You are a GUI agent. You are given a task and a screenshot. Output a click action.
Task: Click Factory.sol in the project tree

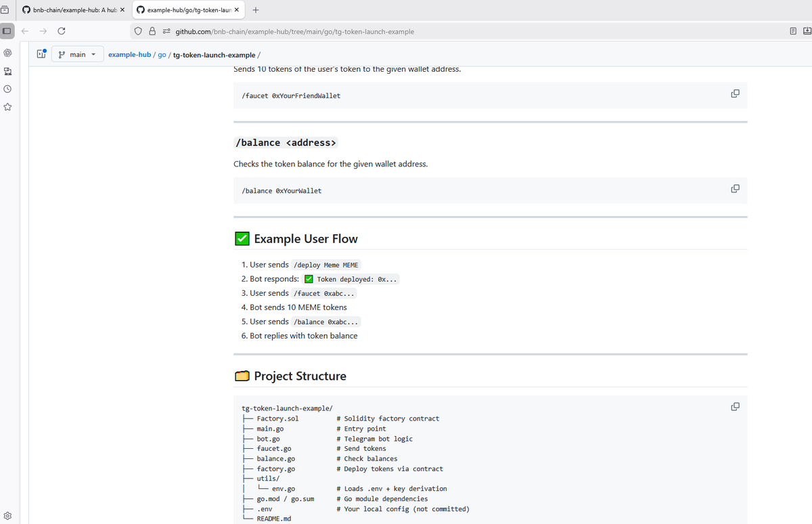[277, 418]
